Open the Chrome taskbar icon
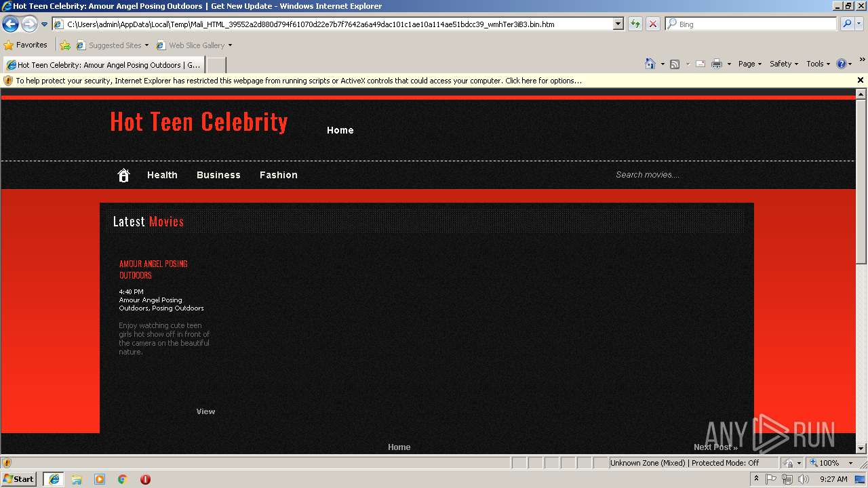 click(123, 479)
